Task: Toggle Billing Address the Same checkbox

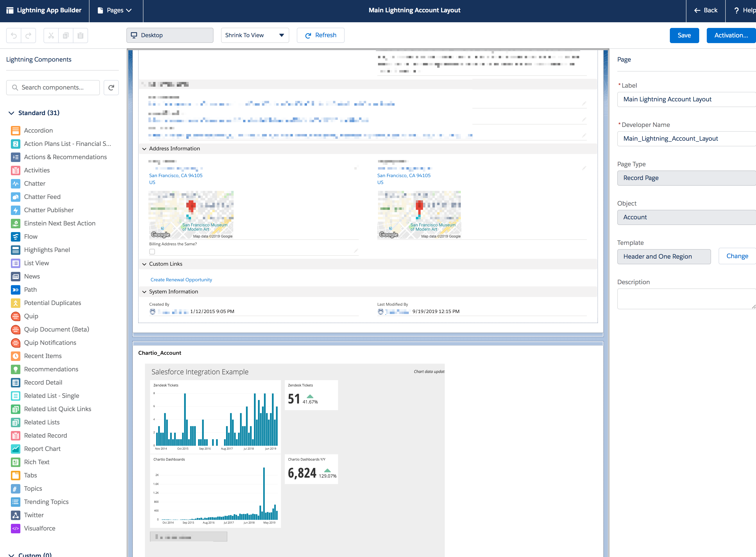Action: tap(152, 252)
